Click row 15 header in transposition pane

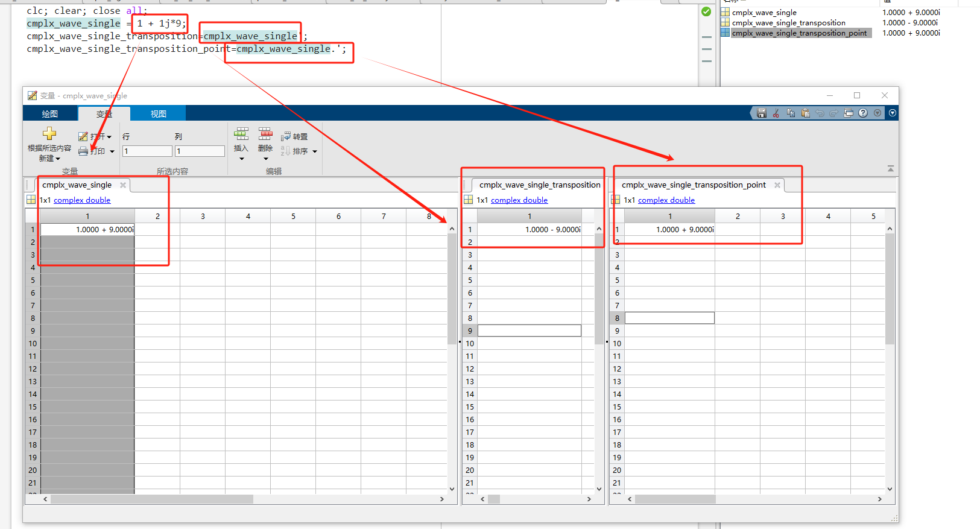click(x=470, y=407)
